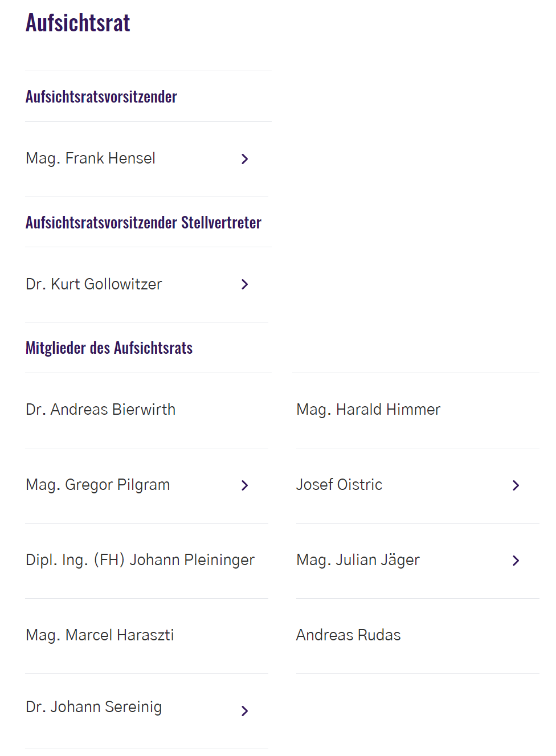
Task: Click the arrow beside Mag. Julian Jäger
Action: (516, 561)
